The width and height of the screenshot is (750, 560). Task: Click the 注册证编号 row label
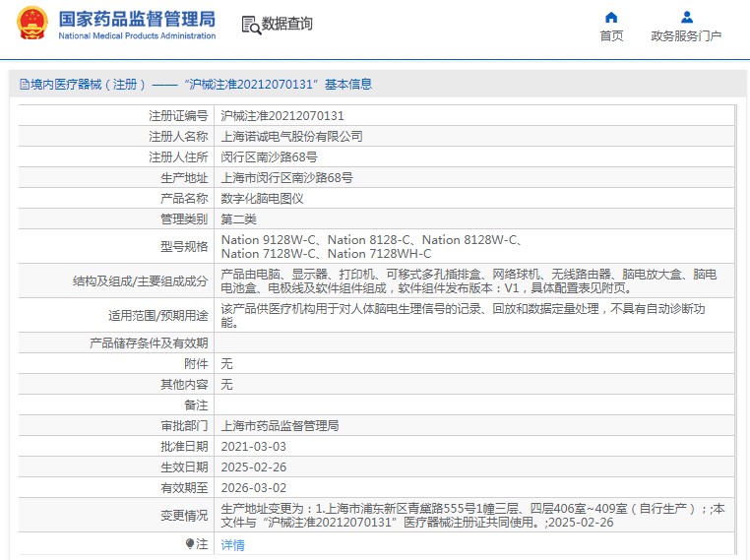coord(178,116)
